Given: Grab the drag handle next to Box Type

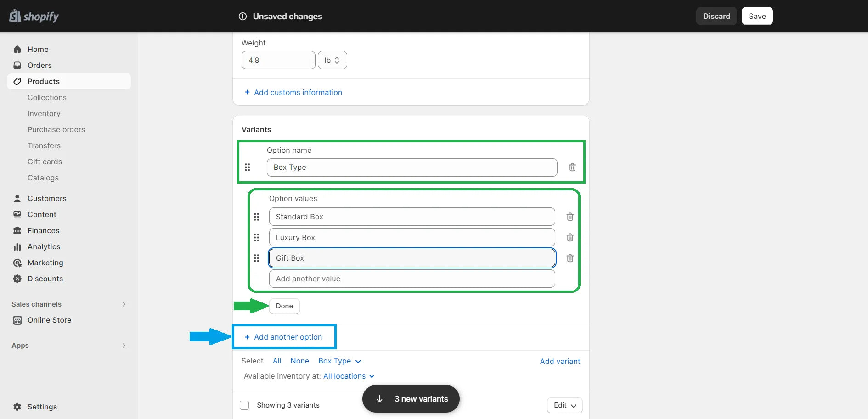Looking at the screenshot, I should coord(248,168).
